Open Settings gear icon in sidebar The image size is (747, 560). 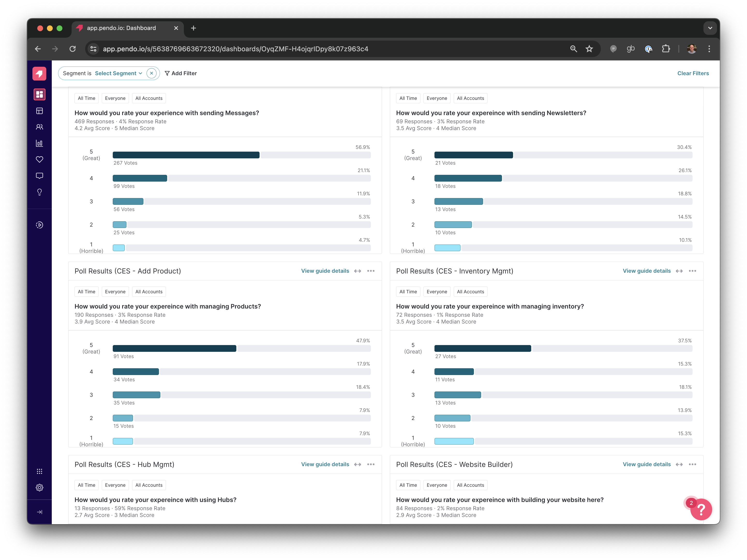(39, 487)
